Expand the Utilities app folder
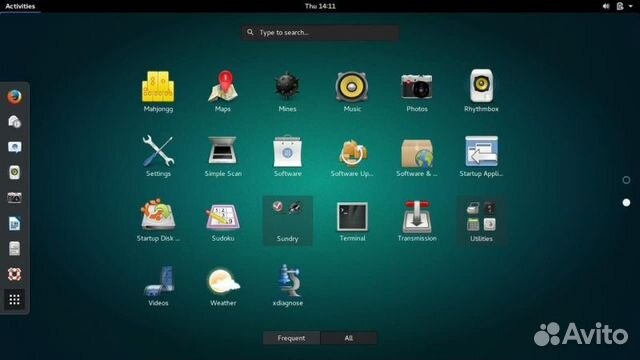This screenshot has height=360, width=640. point(481,221)
